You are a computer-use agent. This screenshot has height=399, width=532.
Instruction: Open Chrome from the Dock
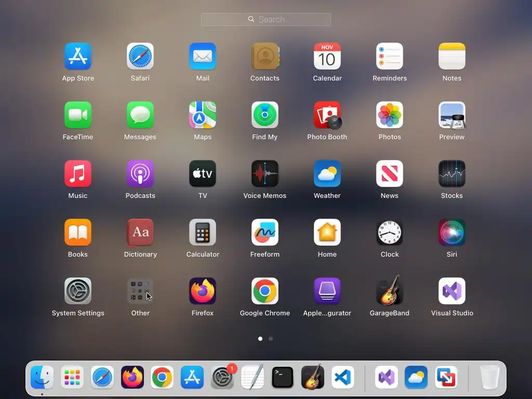[x=162, y=377]
